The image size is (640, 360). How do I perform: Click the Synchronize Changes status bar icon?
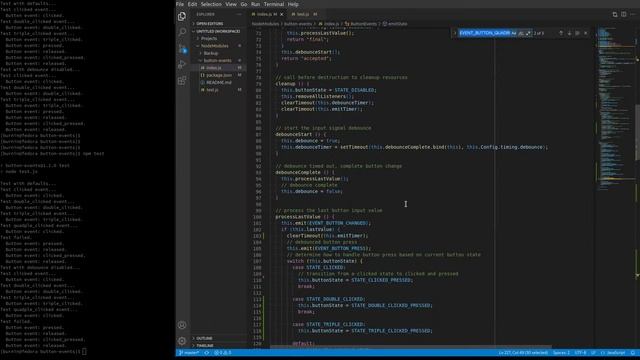(x=207, y=353)
